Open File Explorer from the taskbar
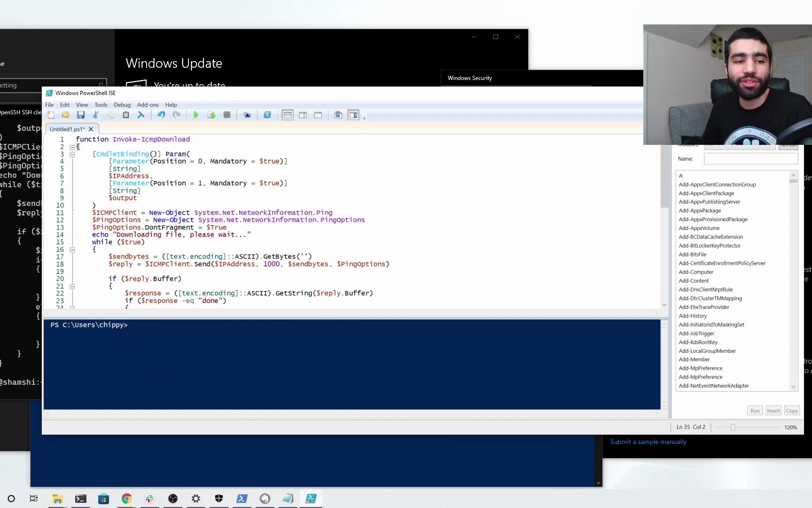 (x=58, y=499)
